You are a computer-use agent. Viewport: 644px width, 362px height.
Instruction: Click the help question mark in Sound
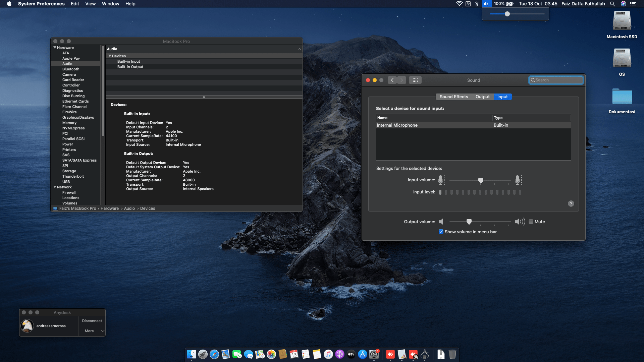pyautogui.click(x=571, y=203)
